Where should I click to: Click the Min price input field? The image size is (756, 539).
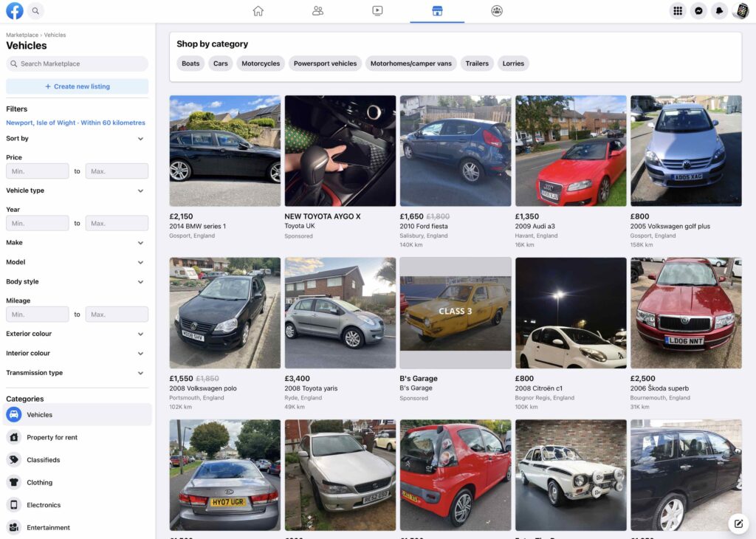tap(37, 171)
